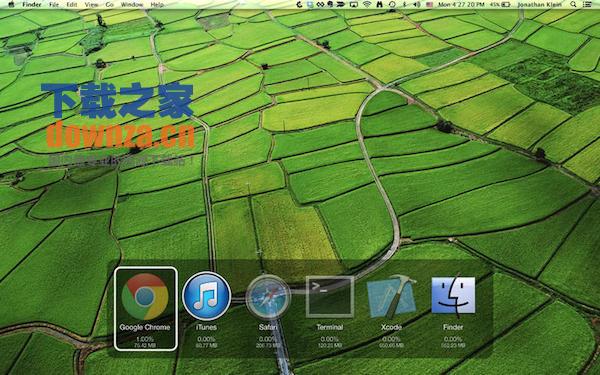The image size is (600, 375).
Task: Click the Xcode label text
Action: [391, 327]
